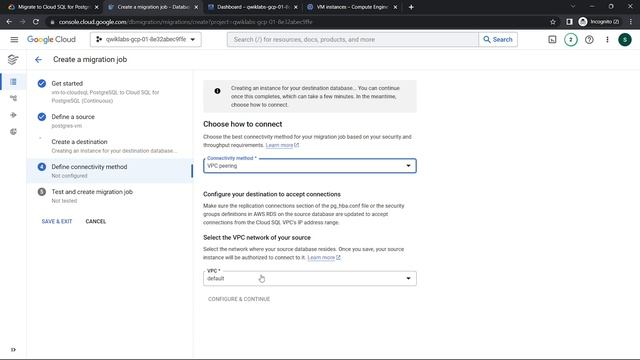Open the main navigation hamburger menu
Image resolution: width=640 pixels, height=360 pixels.
point(14,40)
